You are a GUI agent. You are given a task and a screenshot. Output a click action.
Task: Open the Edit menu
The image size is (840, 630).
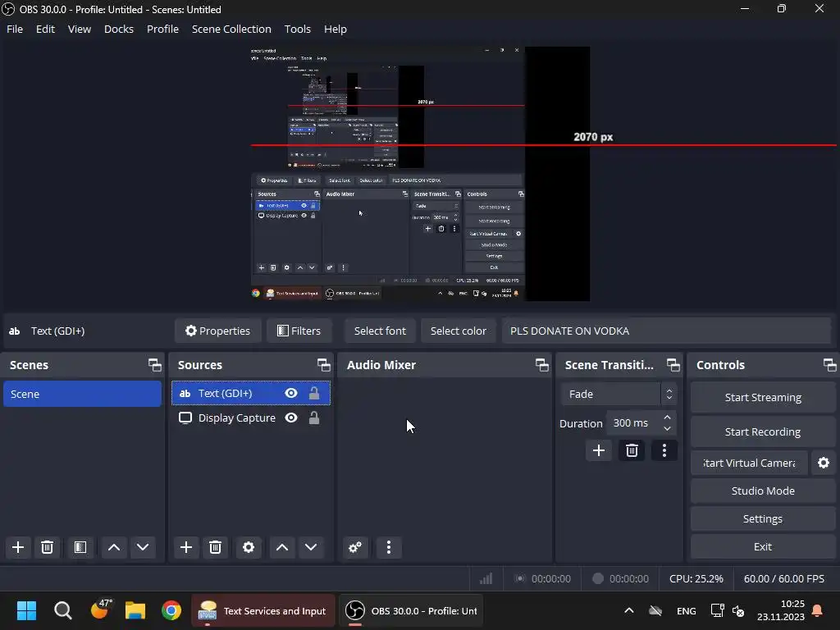pos(46,29)
